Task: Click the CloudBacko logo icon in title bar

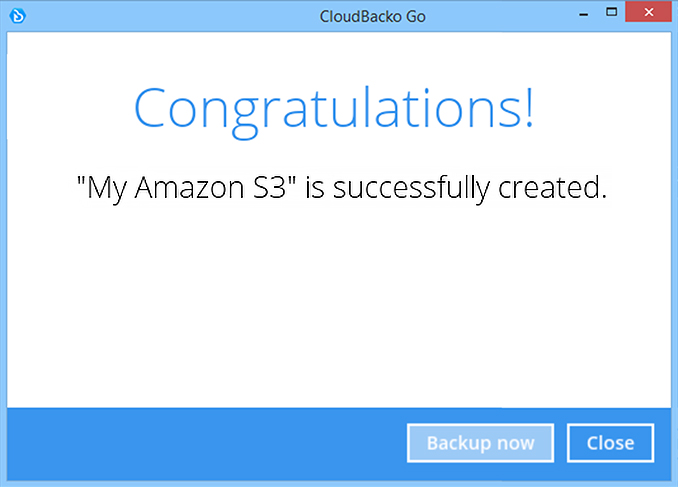Action: [x=18, y=16]
